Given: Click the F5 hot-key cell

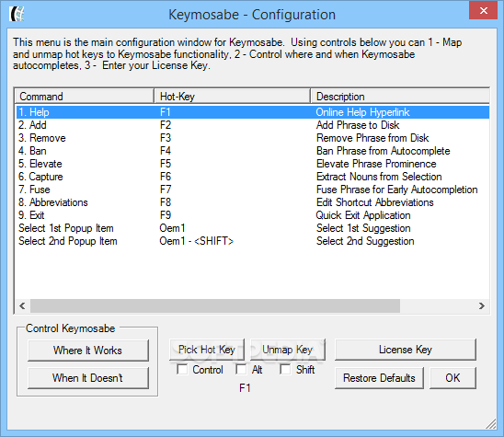Looking at the screenshot, I should click(166, 164).
